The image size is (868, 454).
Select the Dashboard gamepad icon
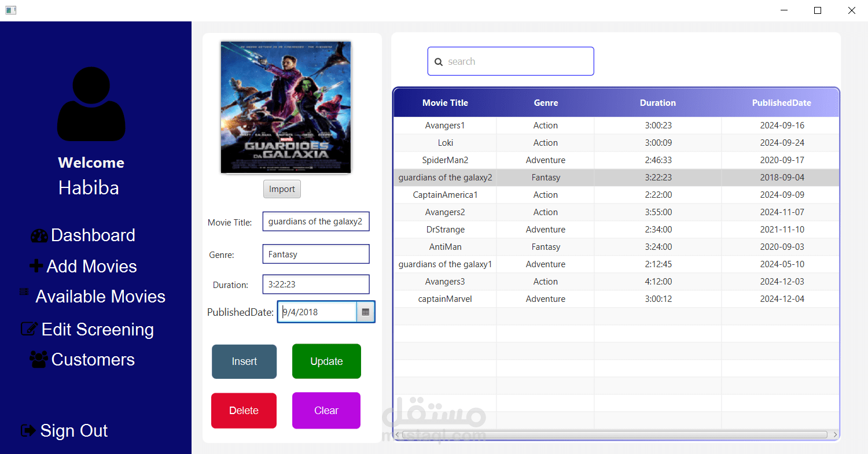click(39, 235)
